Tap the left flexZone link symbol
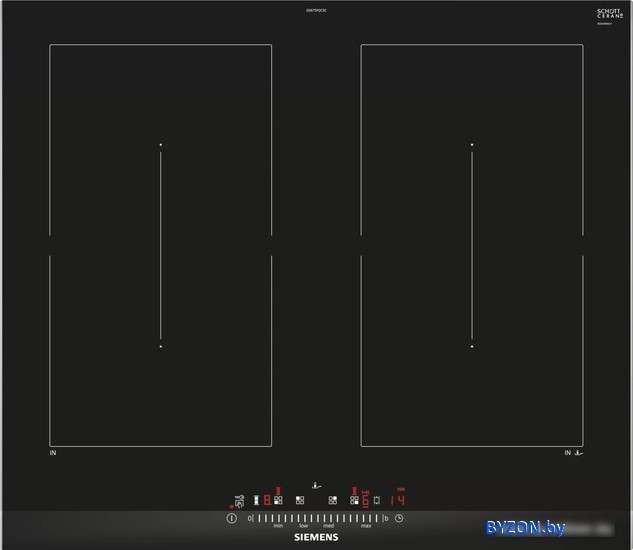Screen dimensions: 633x550 pyautogui.click(x=256, y=500)
